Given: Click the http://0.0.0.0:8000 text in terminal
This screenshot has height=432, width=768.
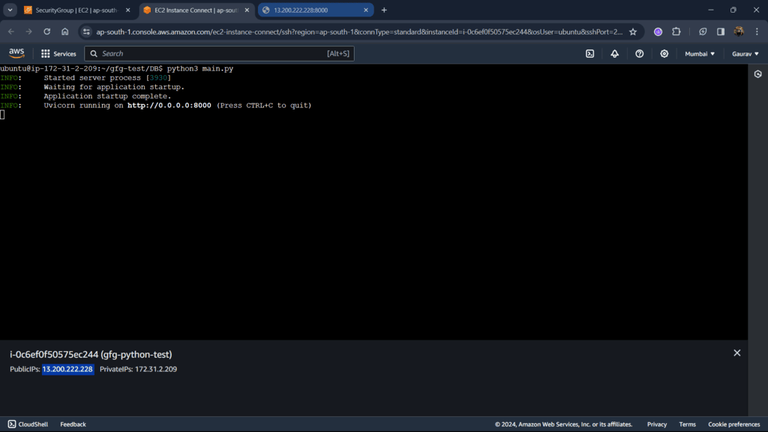Looking at the screenshot, I should click(x=169, y=105).
